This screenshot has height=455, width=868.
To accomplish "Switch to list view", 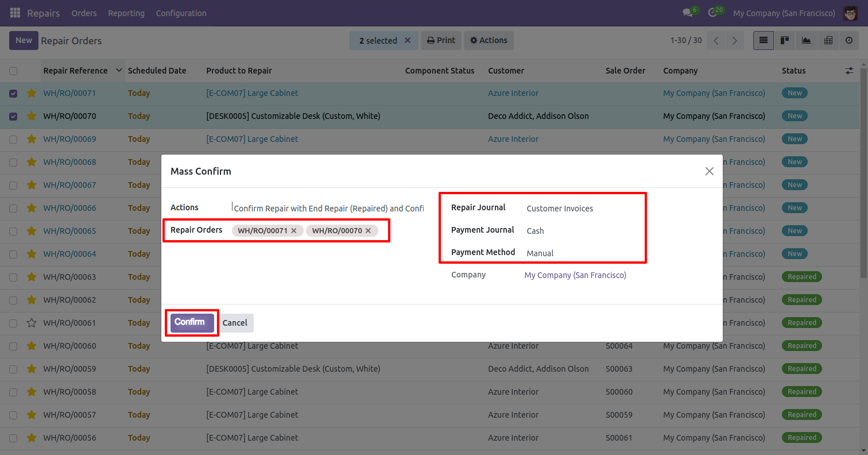I will (x=764, y=41).
